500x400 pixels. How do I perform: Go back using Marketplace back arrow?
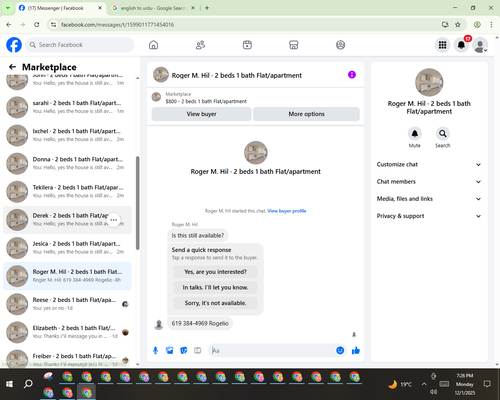[12, 67]
